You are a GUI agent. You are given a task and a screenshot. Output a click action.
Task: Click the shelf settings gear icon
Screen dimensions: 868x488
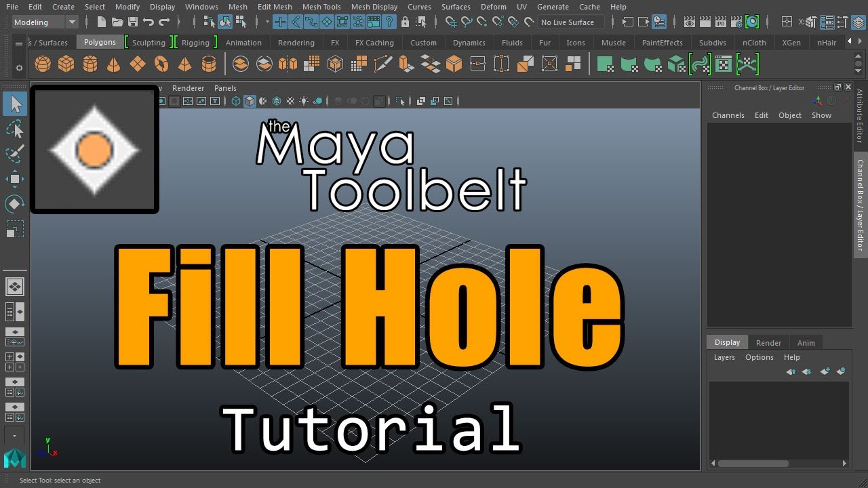(x=19, y=68)
